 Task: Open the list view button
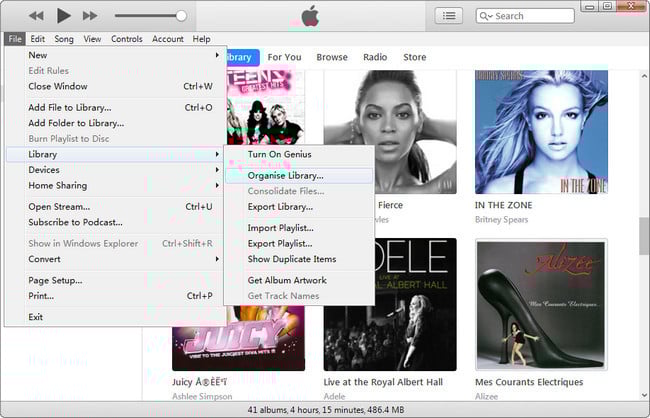pos(449,16)
